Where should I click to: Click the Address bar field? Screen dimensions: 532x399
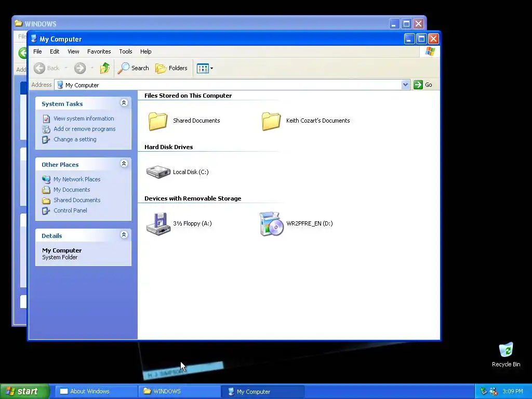232,85
